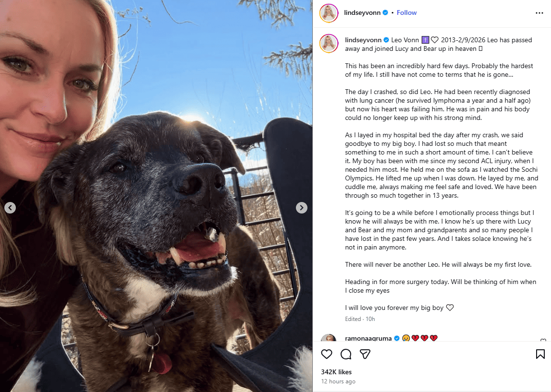View the 342K likes list
Image resolution: width=551 pixels, height=392 pixels.
tap(336, 372)
